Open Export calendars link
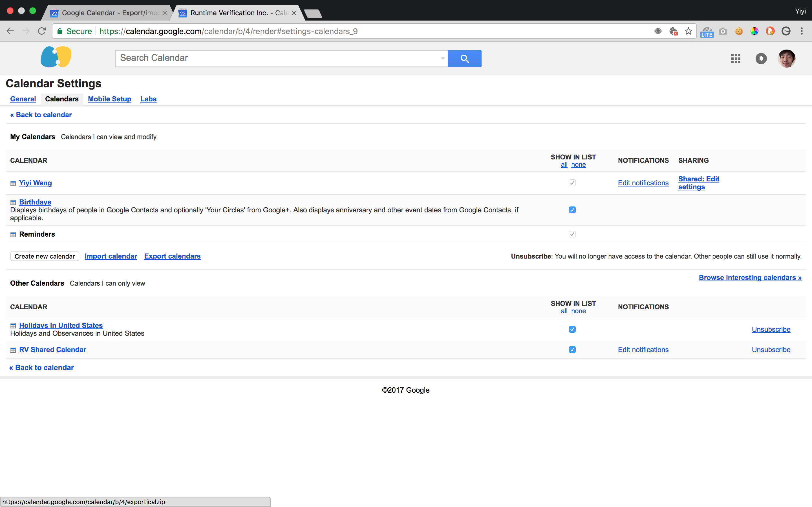The height and width of the screenshot is (507, 812). point(172,256)
